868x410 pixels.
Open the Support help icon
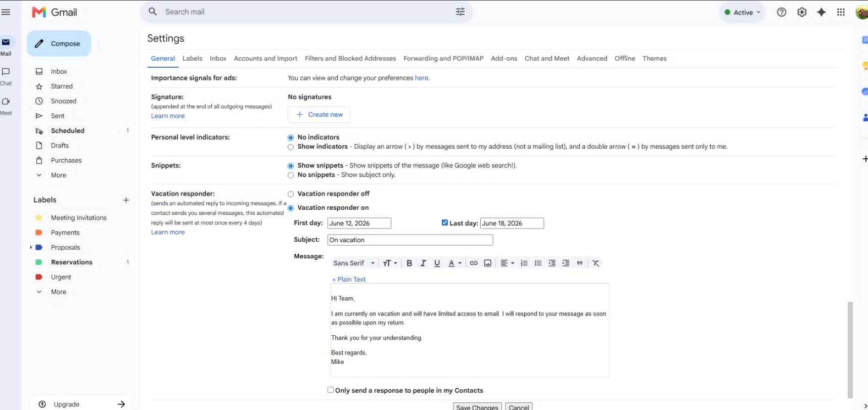(x=782, y=12)
